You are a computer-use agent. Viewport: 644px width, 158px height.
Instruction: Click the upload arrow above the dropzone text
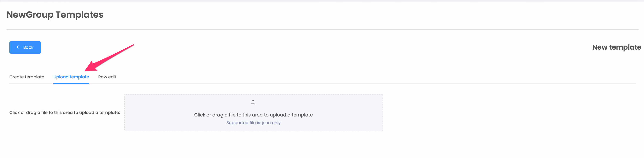click(x=253, y=102)
